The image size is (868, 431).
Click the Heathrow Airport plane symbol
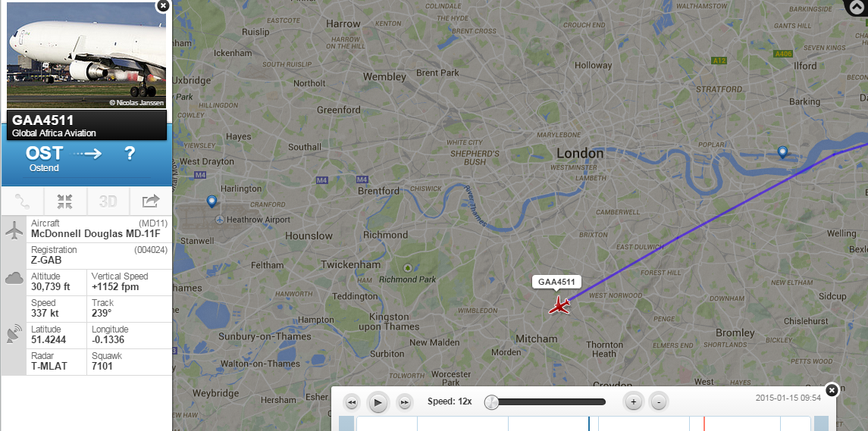click(220, 220)
